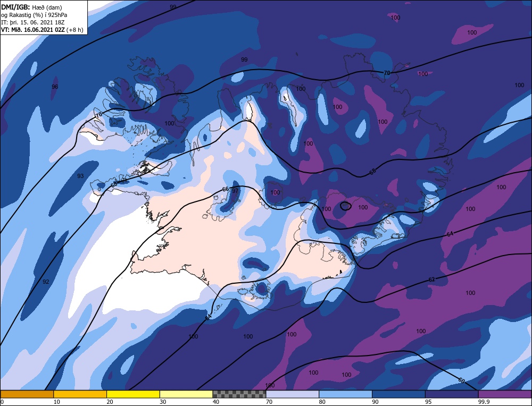Click the legend tick label '20'
Screen dimensions: 532x406
(110, 402)
